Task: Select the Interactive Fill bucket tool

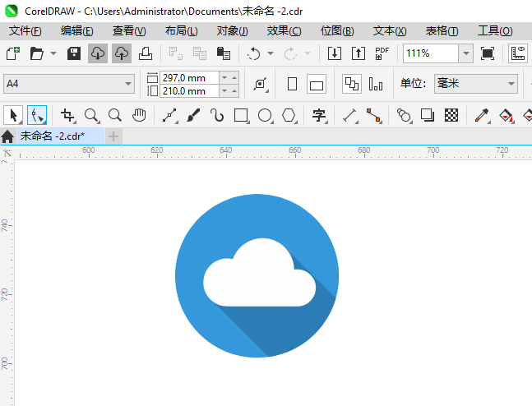Action: tap(506, 115)
